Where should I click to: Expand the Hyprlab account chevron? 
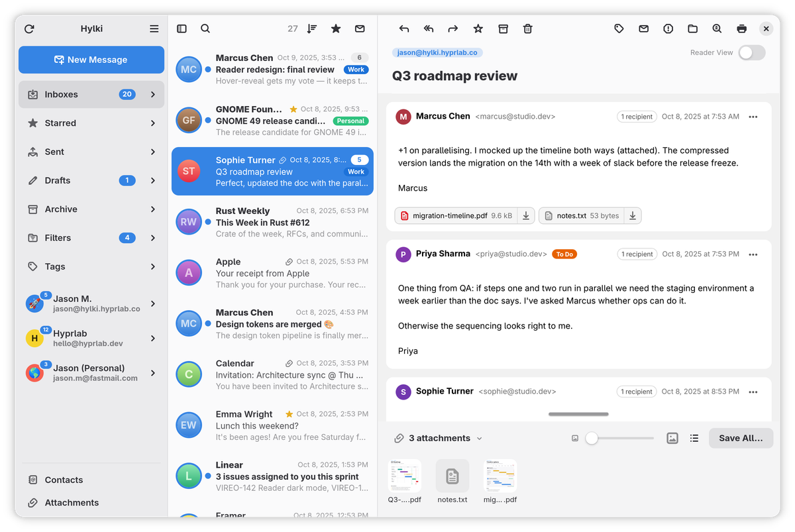153,338
